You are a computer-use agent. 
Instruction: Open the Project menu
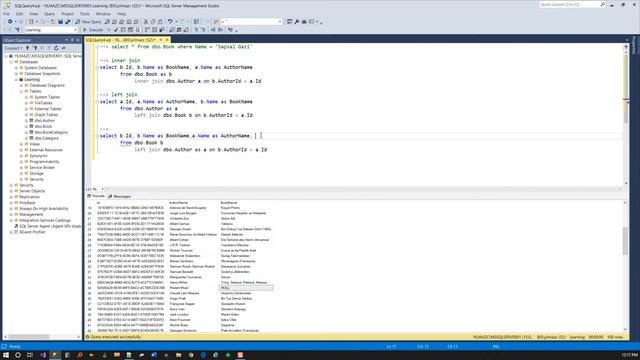click(x=67, y=14)
